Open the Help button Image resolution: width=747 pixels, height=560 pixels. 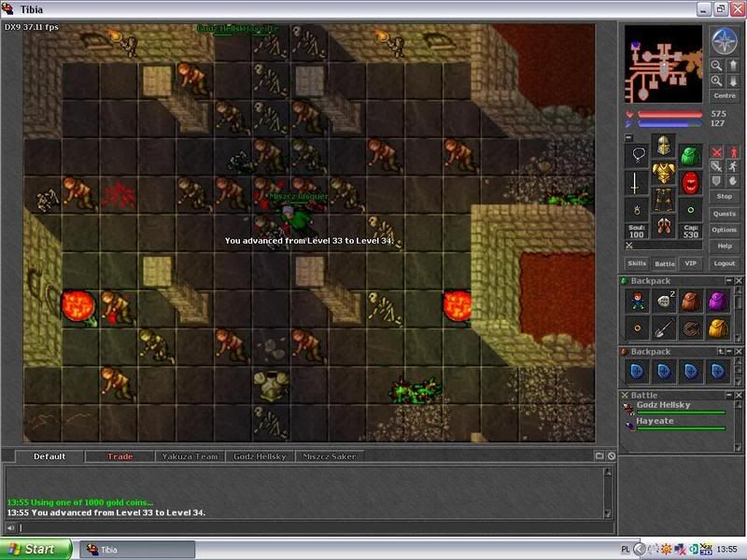point(725,246)
